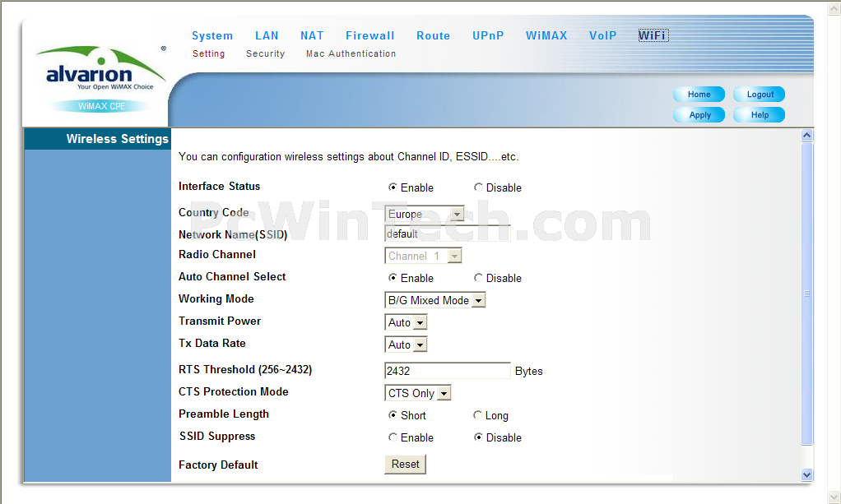Open the System menu
The width and height of the screenshot is (841, 504).
coord(212,35)
